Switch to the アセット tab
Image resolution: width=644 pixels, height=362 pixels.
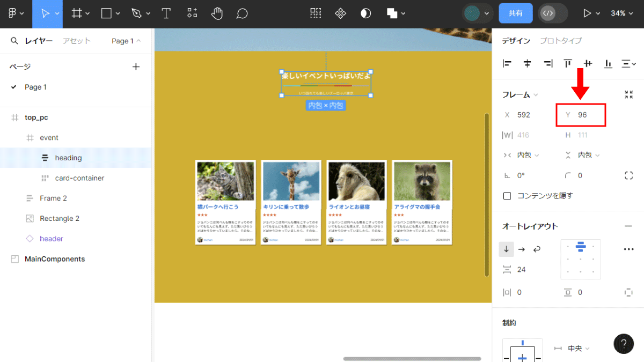click(x=77, y=41)
